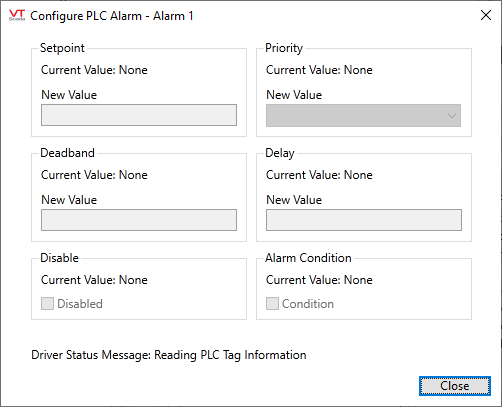
Task: Expand the Priority dropdown chevron arrow
Action: point(452,116)
